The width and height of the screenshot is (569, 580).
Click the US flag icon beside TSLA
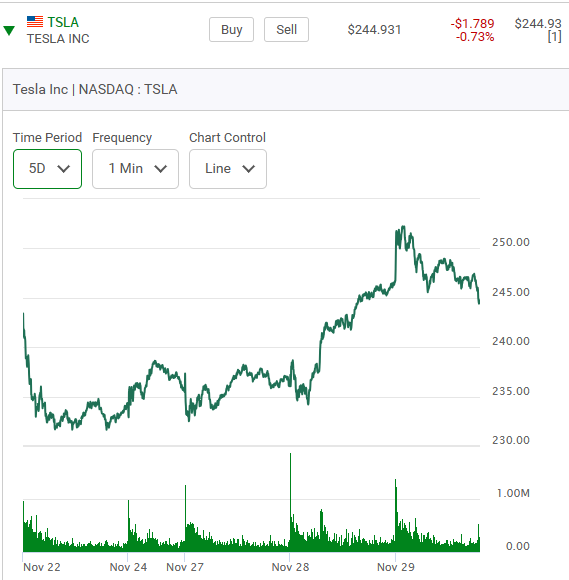pyautogui.click(x=35, y=22)
